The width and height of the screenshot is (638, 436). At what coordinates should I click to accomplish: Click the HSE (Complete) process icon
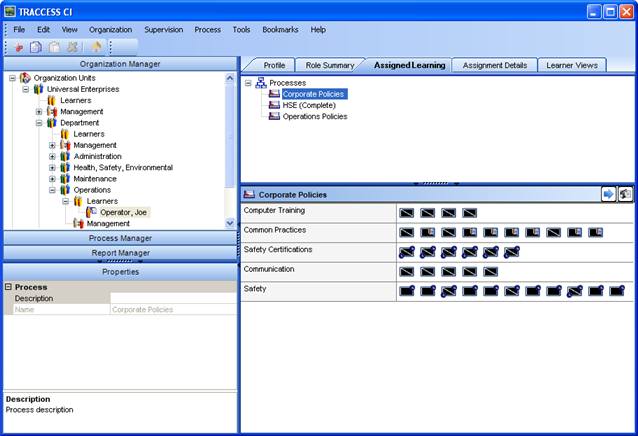tap(274, 105)
